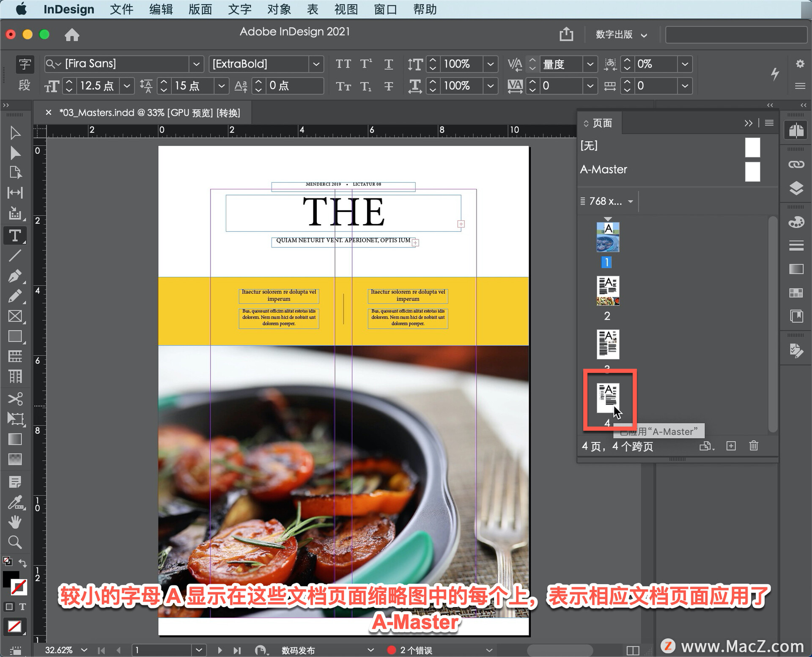The image size is (812, 657).
Task: Open the 对象 menu
Action: [279, 9]
